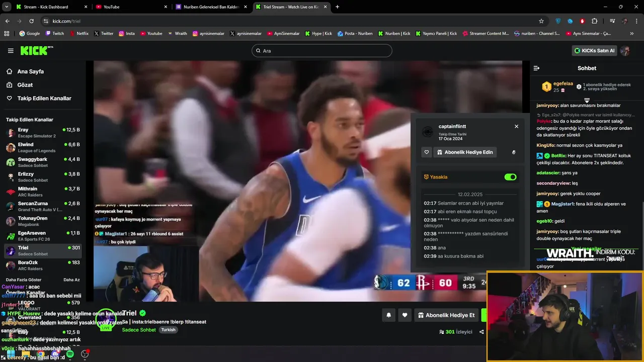
Task: Toggle the Yasakla ban switch
Action: click(x=510, y=177)
